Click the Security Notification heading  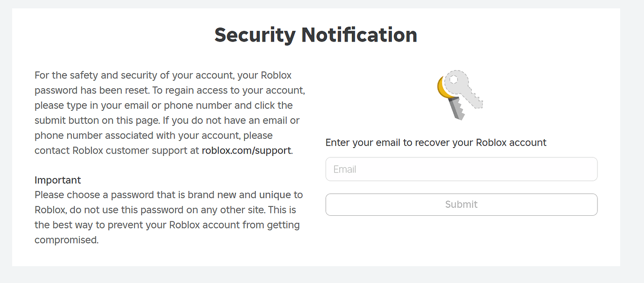click(315, 35)
